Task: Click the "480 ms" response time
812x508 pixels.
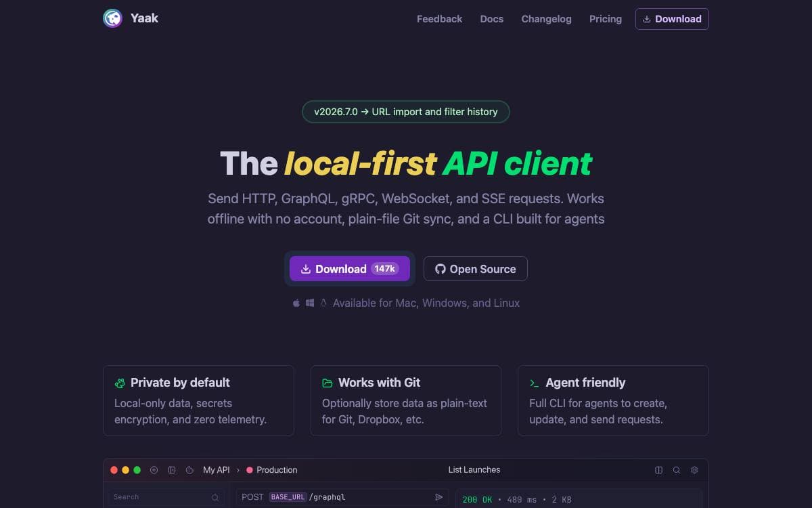Action: 522,500
